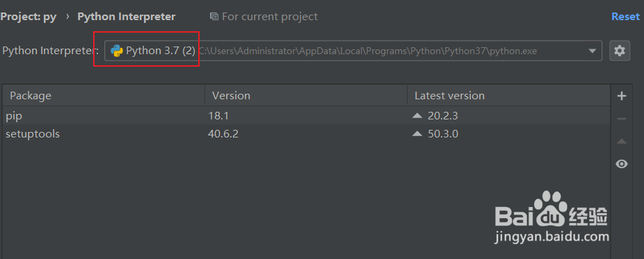Click Project: py breadcrumb
The height and width of the screenshot is (259, 644).
click(29, 17)
